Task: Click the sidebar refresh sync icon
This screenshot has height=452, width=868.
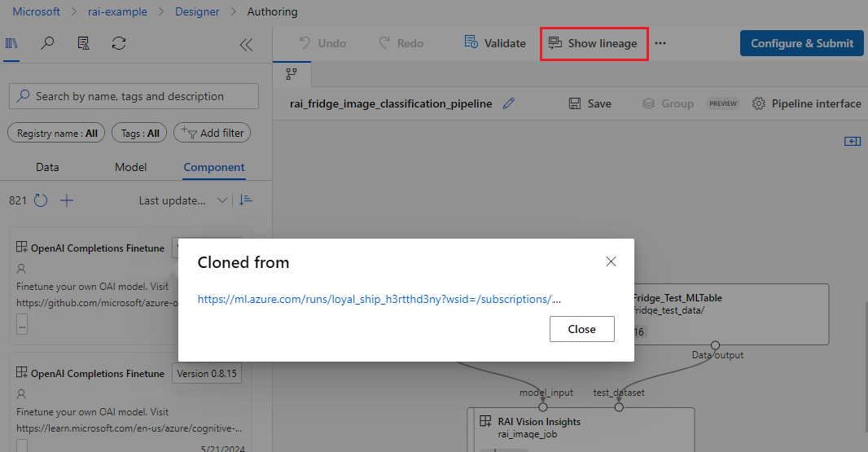Action: pos(119,43)
